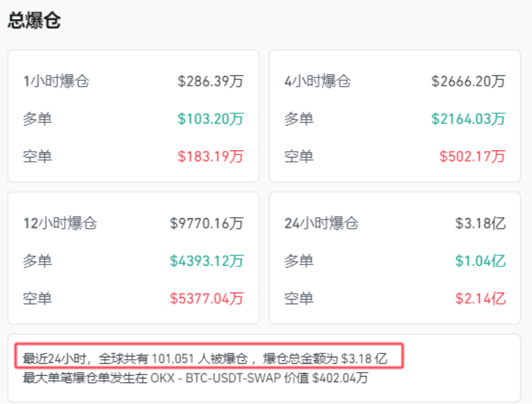Click the $2666.20万 4-hour total
Screen dimensions: 532x404
coord(468,81)
